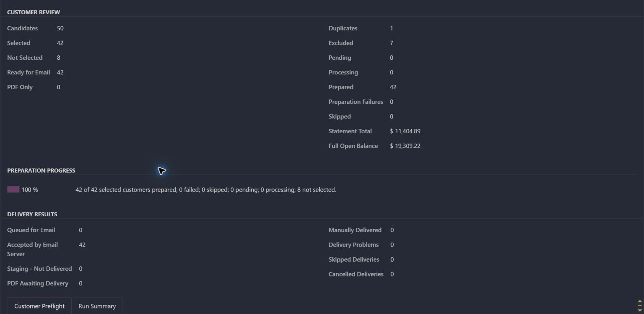Click the Delivery Problems label
644x314 pixels.
coord(354,245)
